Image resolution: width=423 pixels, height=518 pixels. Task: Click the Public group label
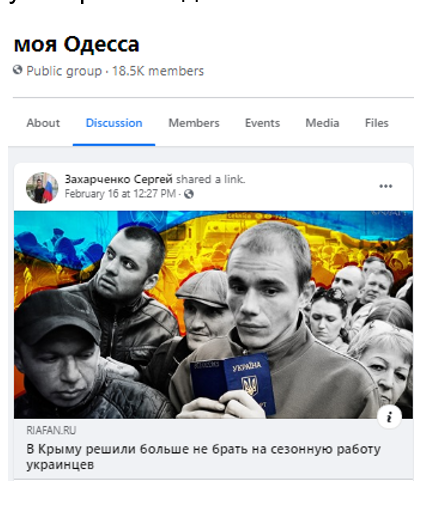click(x=64, y=71)
